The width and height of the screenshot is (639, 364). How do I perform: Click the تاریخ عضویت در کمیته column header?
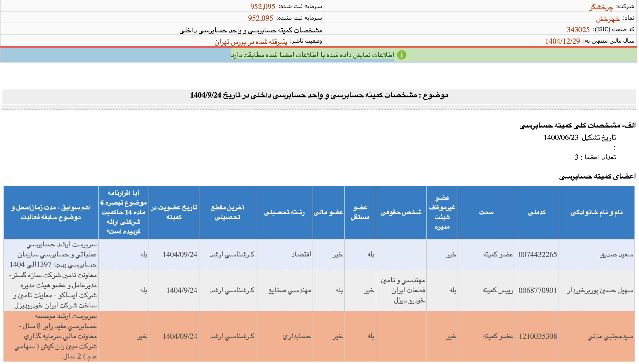tap(174, 212)
